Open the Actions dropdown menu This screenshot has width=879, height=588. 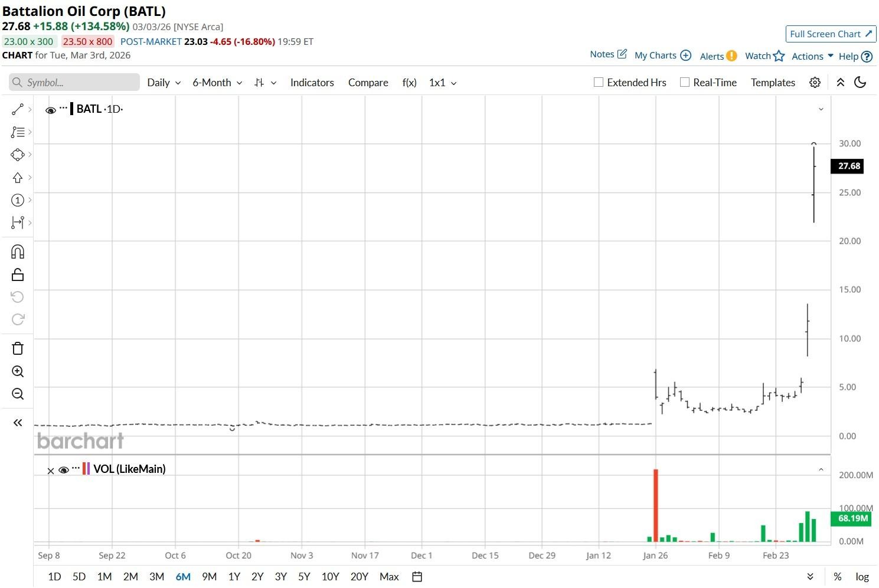(x=812, y=56)
